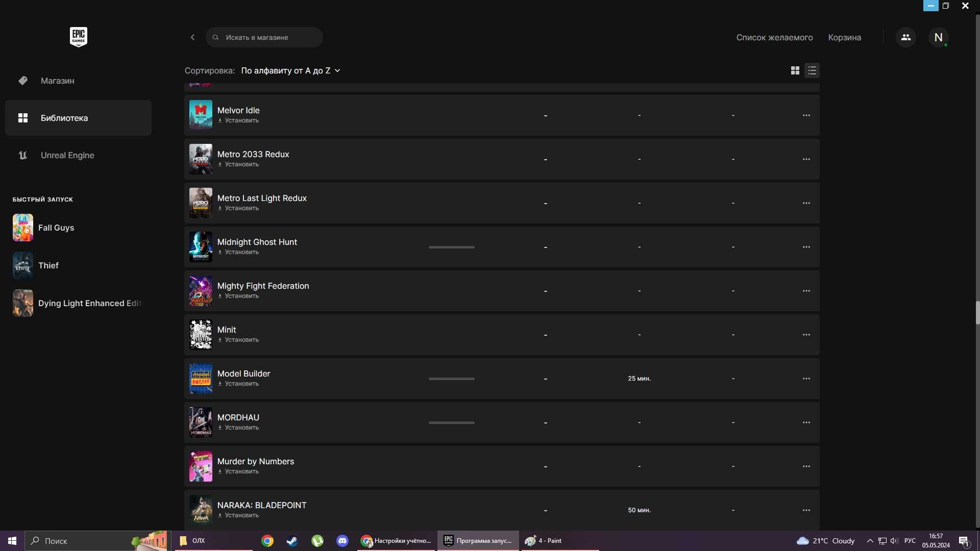This screenshot has height=551, width=980.
Task: Install Metro 2033 Redux
Action: click(x=238, y=165)
